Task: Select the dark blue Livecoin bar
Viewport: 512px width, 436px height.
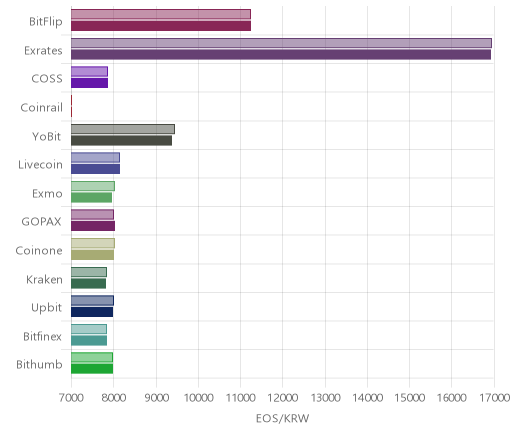Action: tap(95, 169)
